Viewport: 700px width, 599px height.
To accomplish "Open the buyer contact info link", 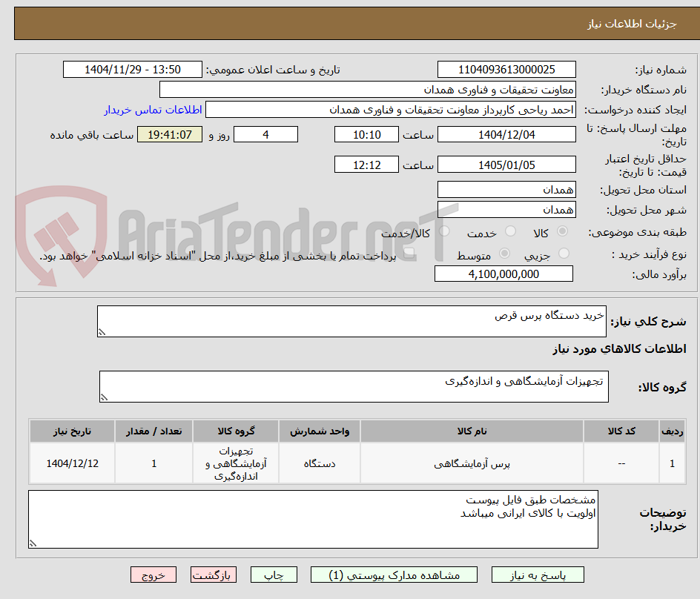I will pos(153,110).
